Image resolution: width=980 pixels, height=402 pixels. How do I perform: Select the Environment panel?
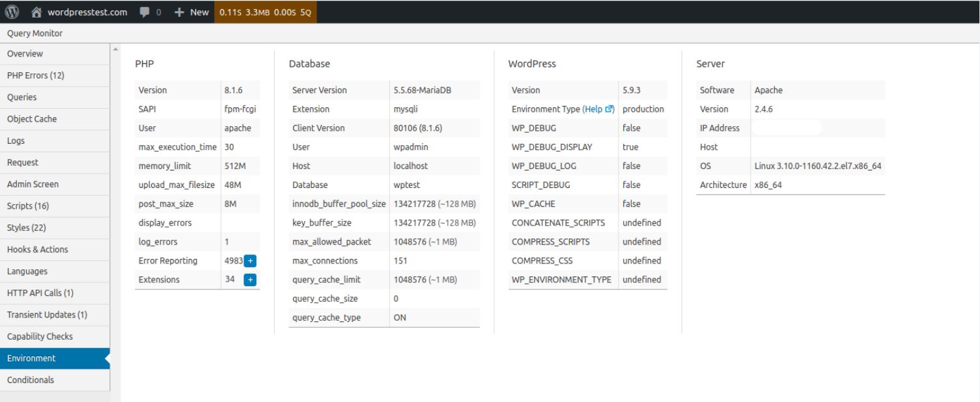pyautogui.click(x=55, y=358)
